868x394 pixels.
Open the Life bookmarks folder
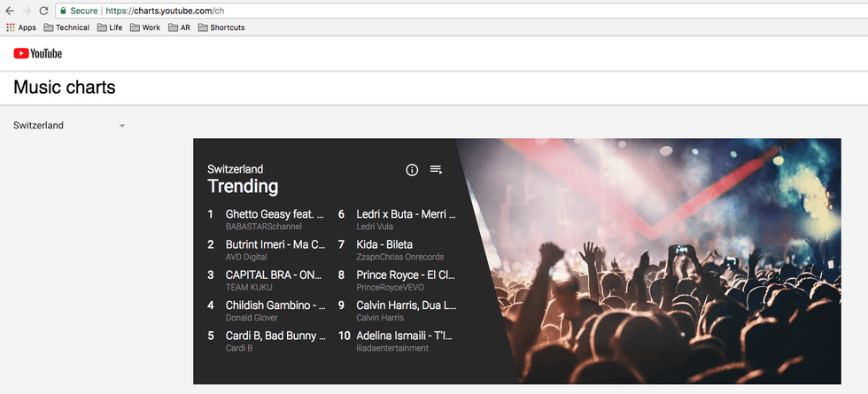pos(110,27)
